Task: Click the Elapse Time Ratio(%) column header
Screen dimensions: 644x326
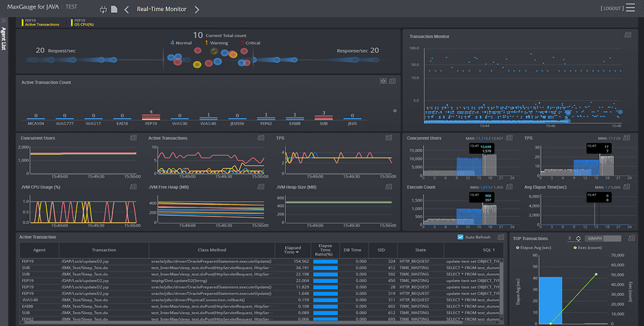Action: 325,250
